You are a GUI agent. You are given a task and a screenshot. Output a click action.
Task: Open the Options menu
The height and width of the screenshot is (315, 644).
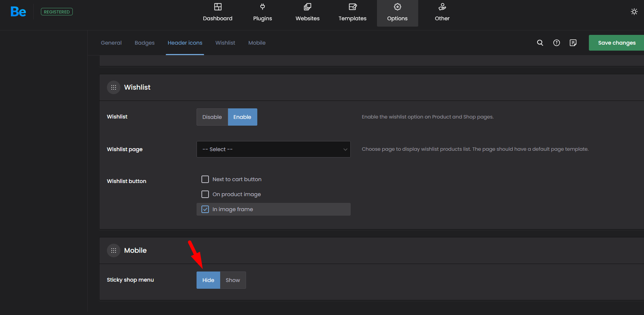[398, 13]
